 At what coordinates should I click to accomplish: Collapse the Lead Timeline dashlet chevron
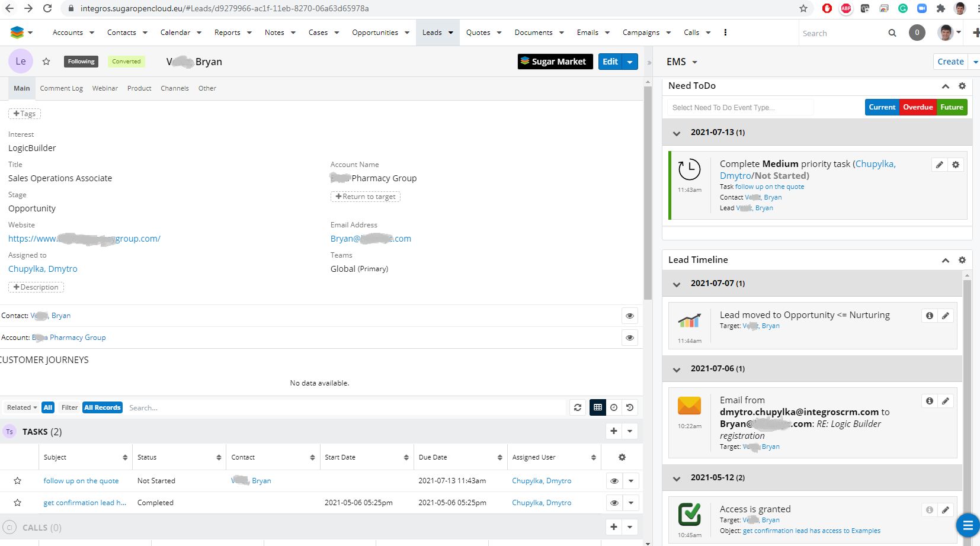[946, 260]
